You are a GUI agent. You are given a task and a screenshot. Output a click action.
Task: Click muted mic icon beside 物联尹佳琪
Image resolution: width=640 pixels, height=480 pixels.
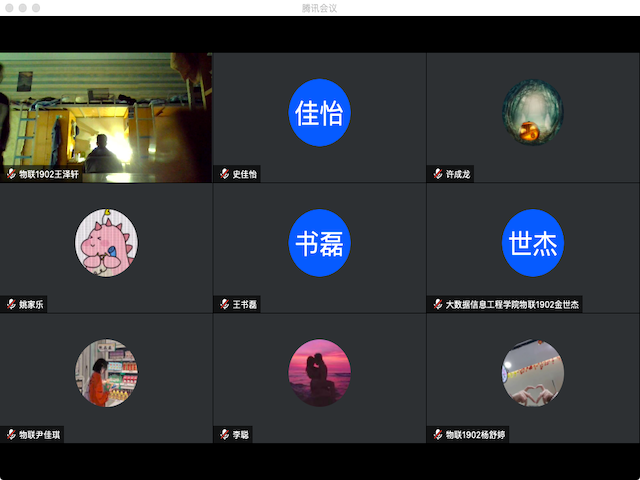click(x=11, y=435)
